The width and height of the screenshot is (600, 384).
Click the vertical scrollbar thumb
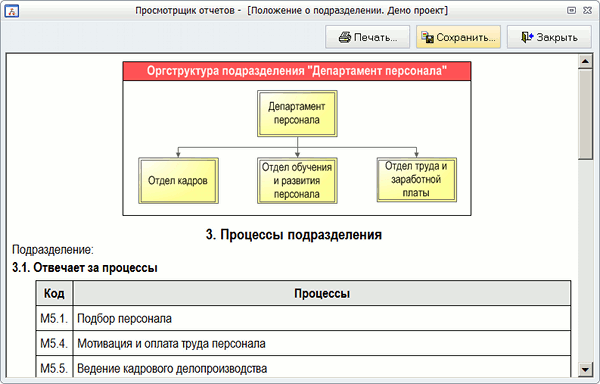tap(585, 114)
